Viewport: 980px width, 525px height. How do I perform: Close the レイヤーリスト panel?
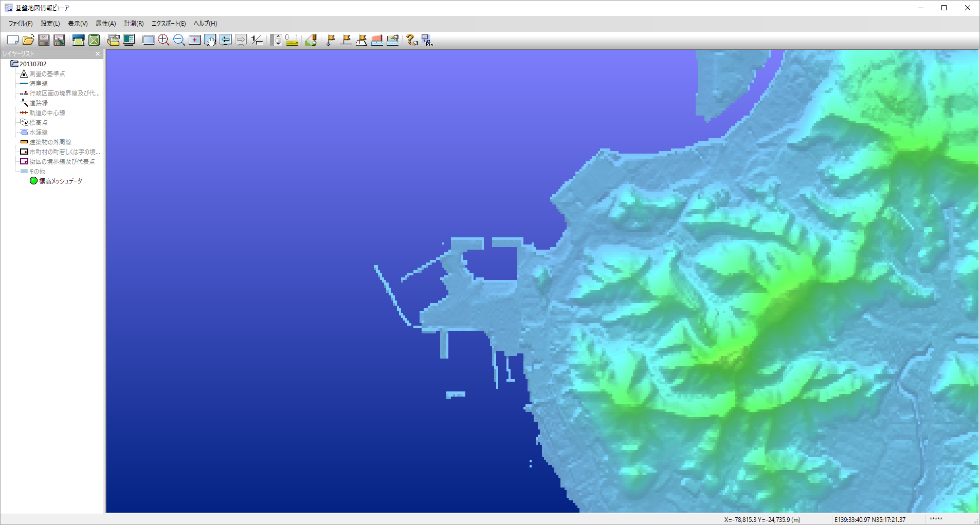tap(98, 53)
